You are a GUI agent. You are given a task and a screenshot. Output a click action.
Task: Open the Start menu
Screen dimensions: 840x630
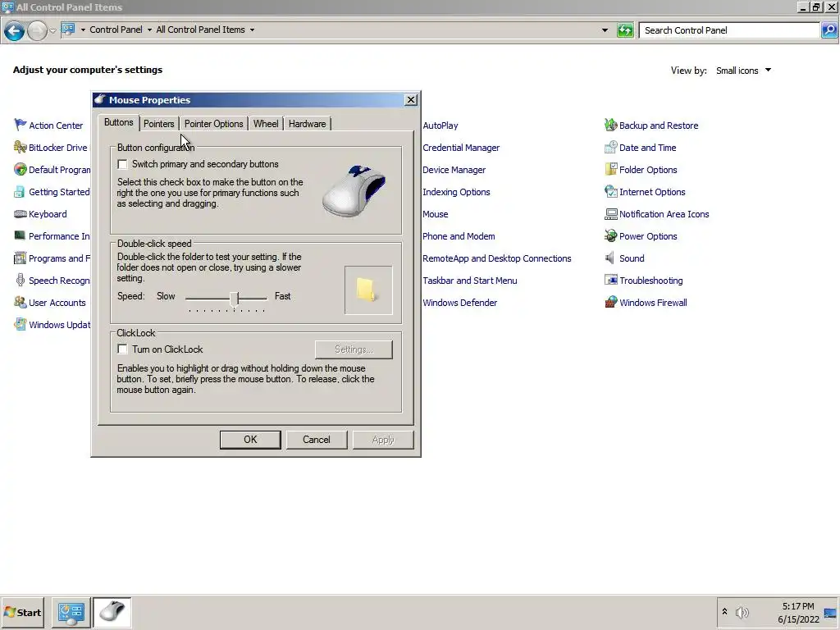tap(22, 612)
